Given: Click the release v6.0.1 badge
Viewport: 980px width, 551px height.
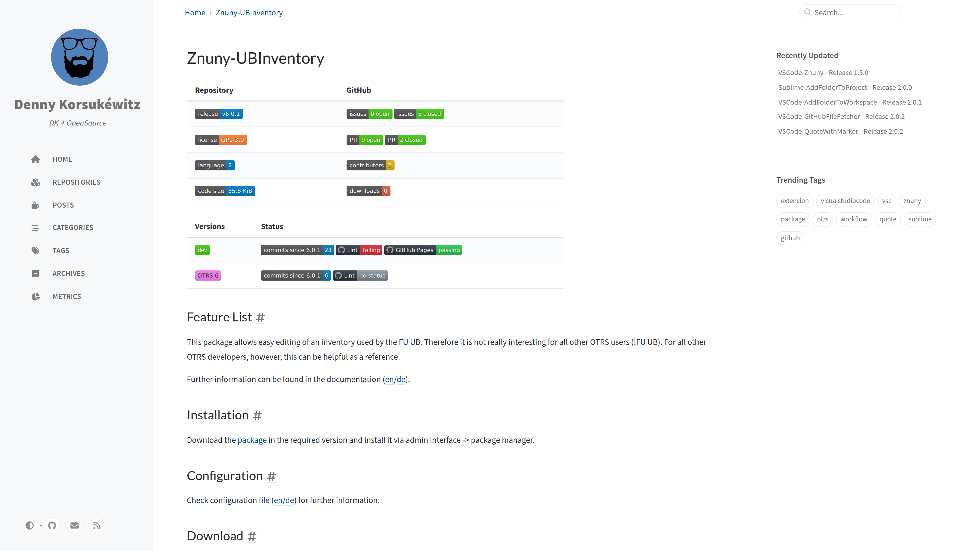Looking at the screenshot, I should 219,114.
